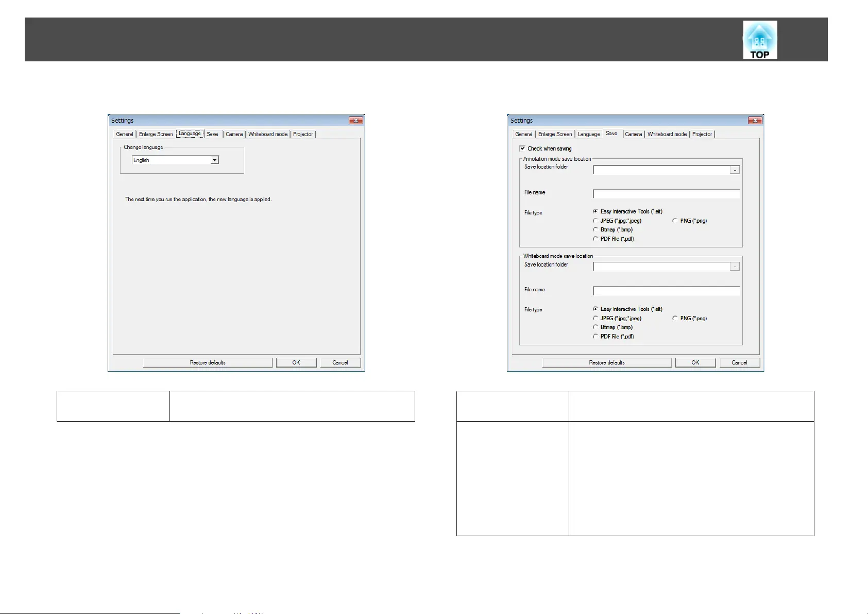Click Cancel in right Settings window
This screenshot has width=868, height=614.
740,362
